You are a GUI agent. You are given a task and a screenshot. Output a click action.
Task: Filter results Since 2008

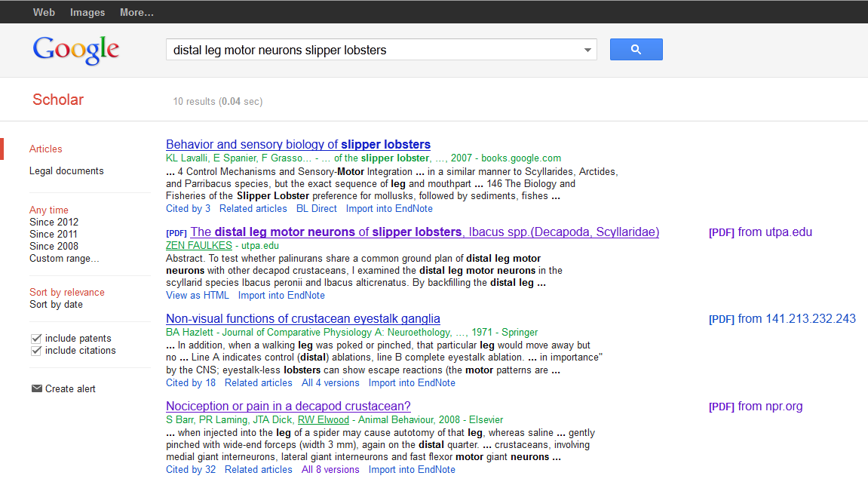54,247
